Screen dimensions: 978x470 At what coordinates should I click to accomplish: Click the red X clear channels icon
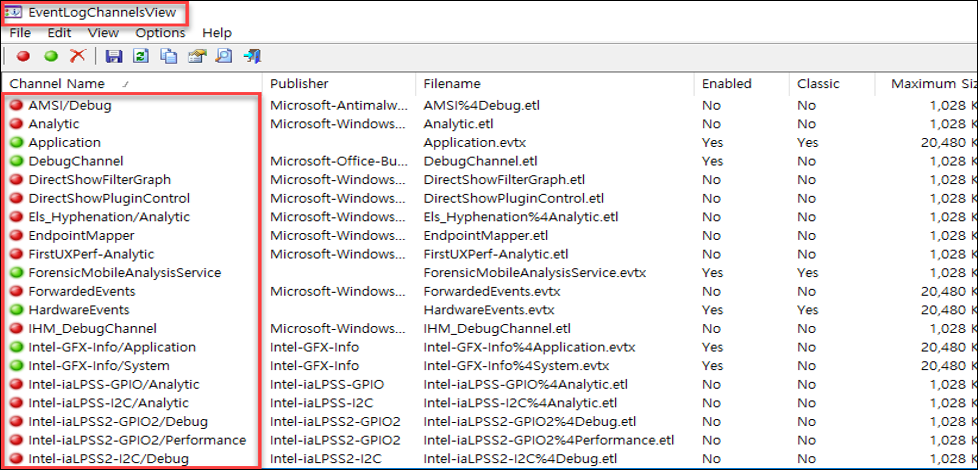tap(77, 56)
